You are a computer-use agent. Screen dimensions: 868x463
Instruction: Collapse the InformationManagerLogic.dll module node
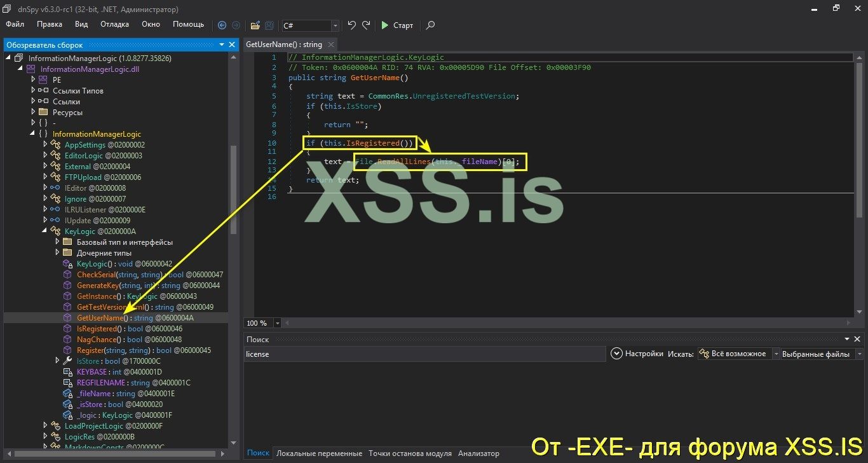point(21,69)
